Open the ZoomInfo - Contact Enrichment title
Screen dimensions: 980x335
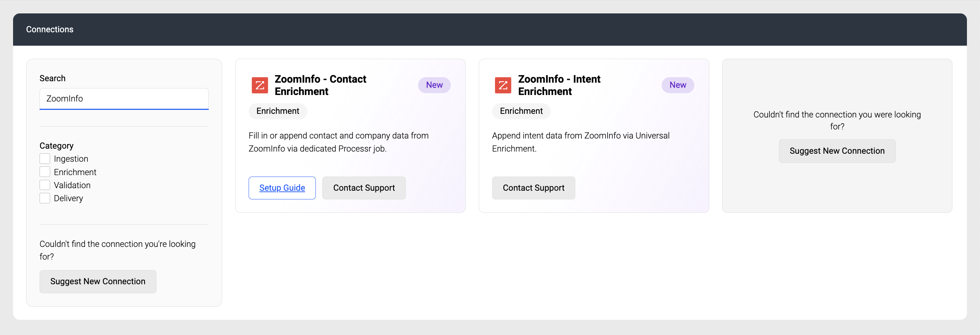coord(320,85)
